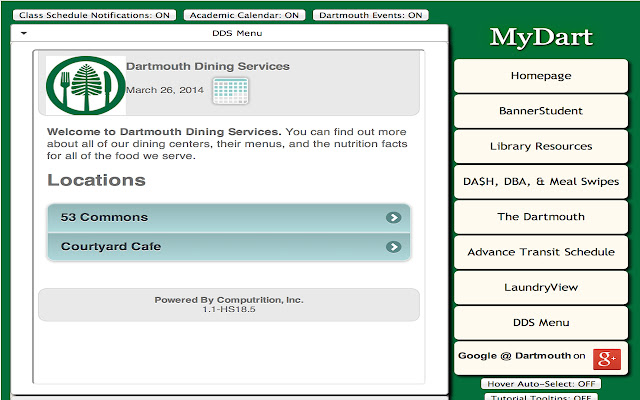This screenshot has height=400, width=640.
Task: Open the 53 Commons location
Action: [229, 218]
